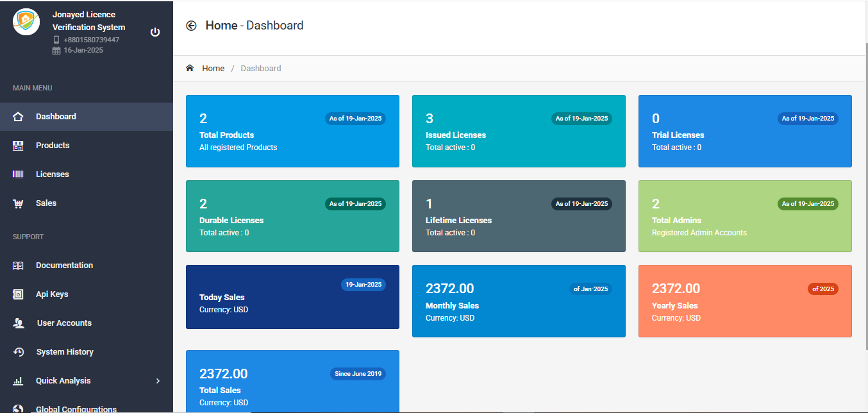868x413 pixels.
Task: Click the orange Yearly Sales card
Action: (x=744, y=301)
